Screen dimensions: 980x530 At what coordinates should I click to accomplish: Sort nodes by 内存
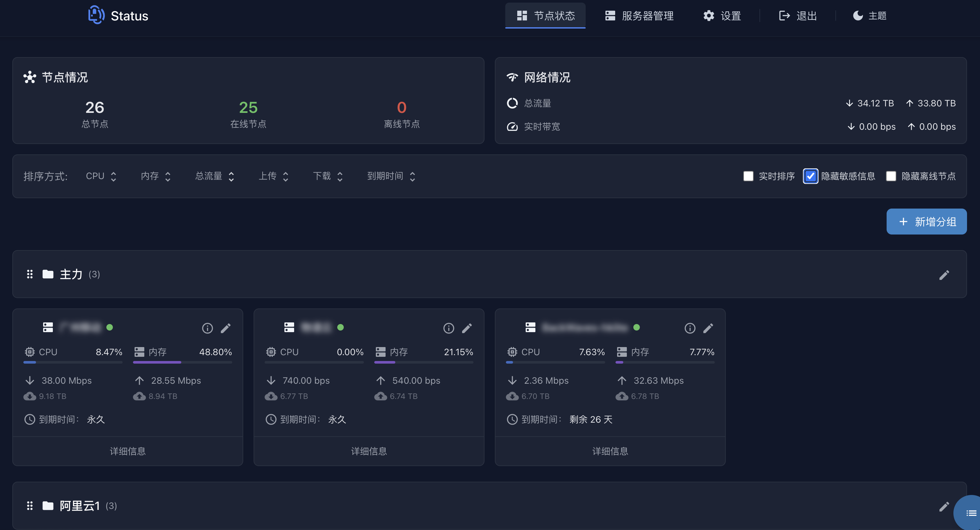156,176
